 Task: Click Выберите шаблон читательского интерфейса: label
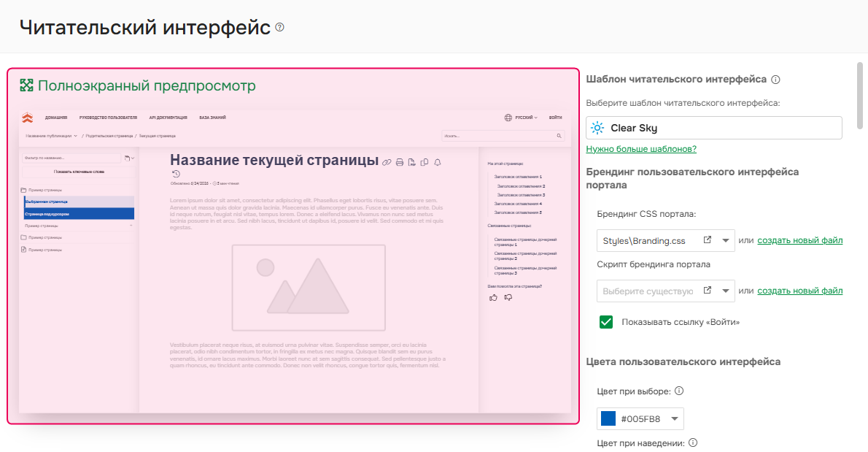point(683,103)
